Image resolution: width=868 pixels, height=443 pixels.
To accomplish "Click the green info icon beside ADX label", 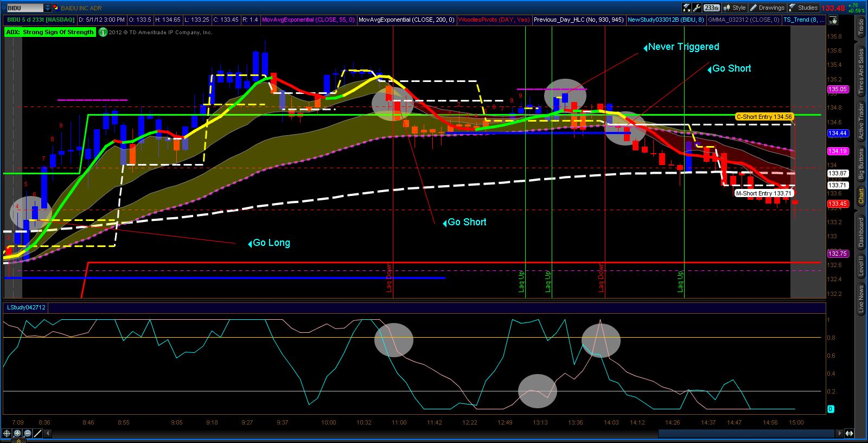I will click(x=103, y=32).
